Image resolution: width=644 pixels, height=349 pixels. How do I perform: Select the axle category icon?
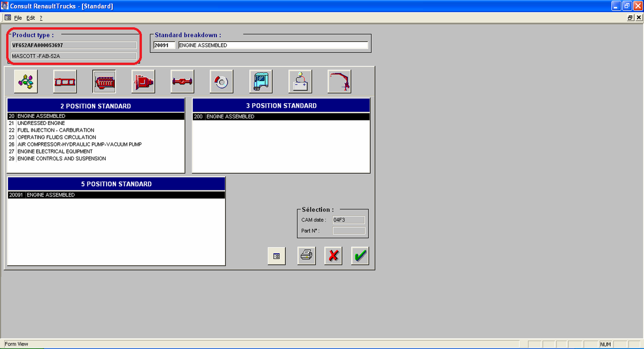pyautogui.click(x=183, y=81)
